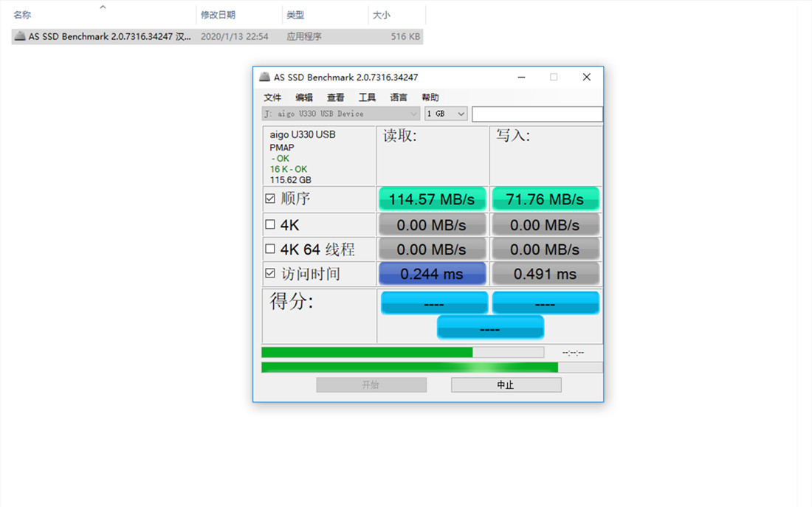
Task: Click the read score bar under 读取
Action: (434, 303)
